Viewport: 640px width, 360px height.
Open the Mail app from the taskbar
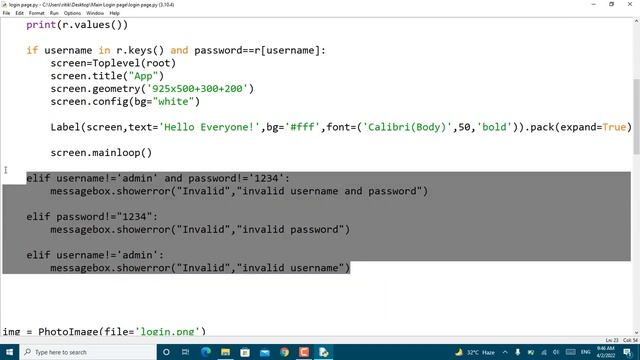264,352
